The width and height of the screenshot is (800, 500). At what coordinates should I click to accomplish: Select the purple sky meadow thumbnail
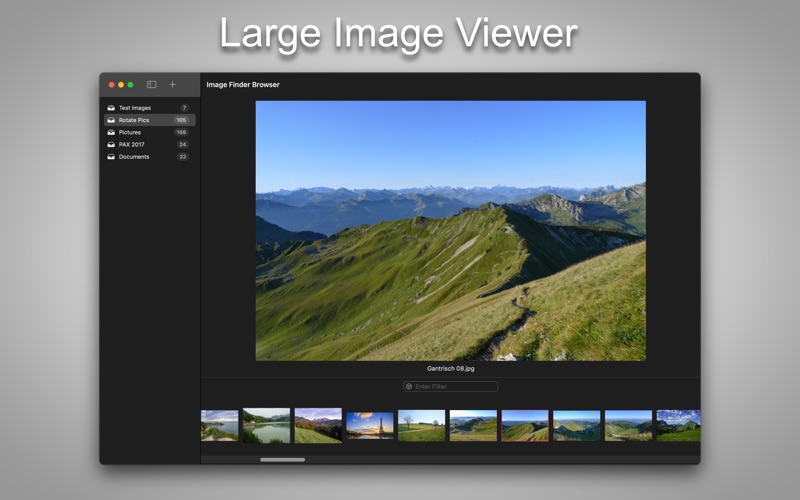point(318,426)
